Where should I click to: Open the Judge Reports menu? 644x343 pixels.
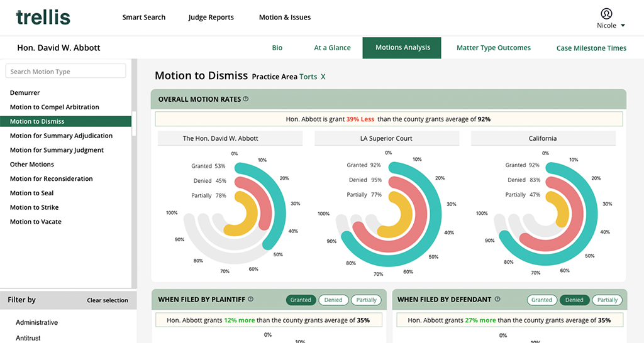coord(211,18)
